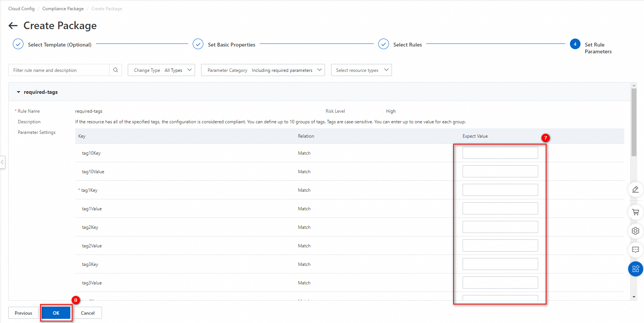
Task: Go to Select Template (Optional) step
Action: (x=60, y=45)
